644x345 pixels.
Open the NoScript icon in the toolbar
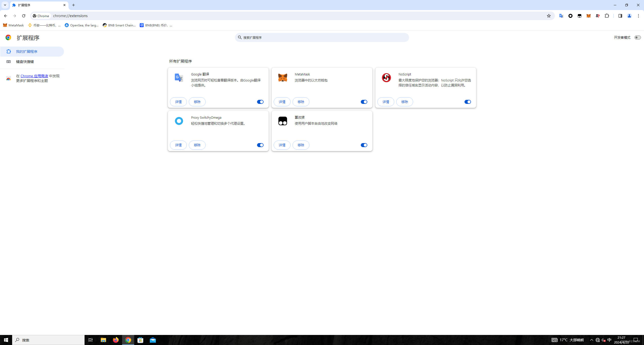[598, 16]
